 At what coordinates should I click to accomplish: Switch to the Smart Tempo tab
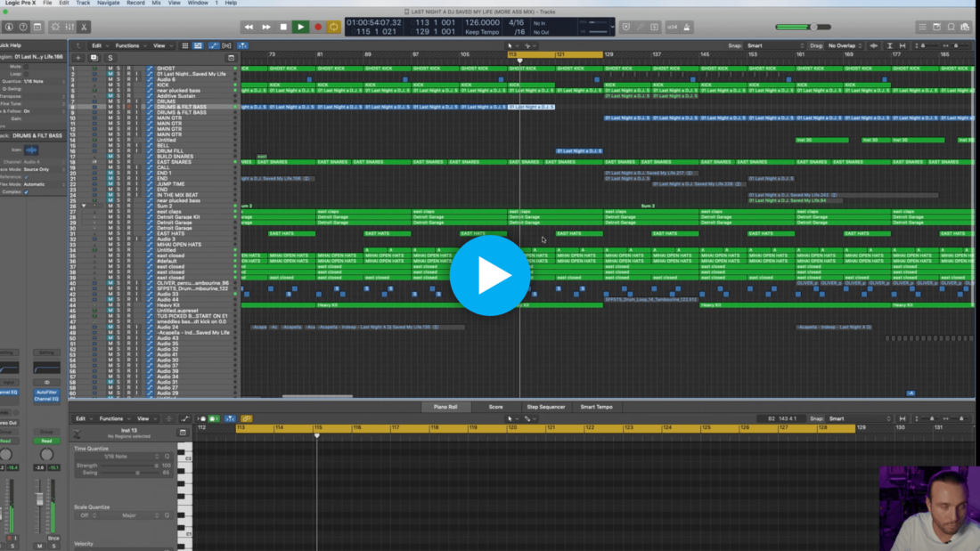(x=596, y=407)
